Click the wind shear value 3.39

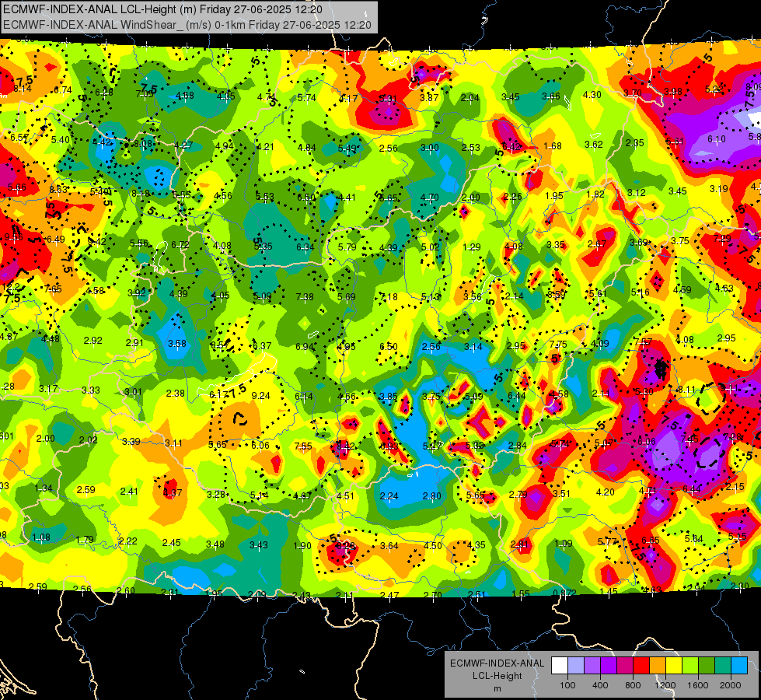tap(131, 441)
